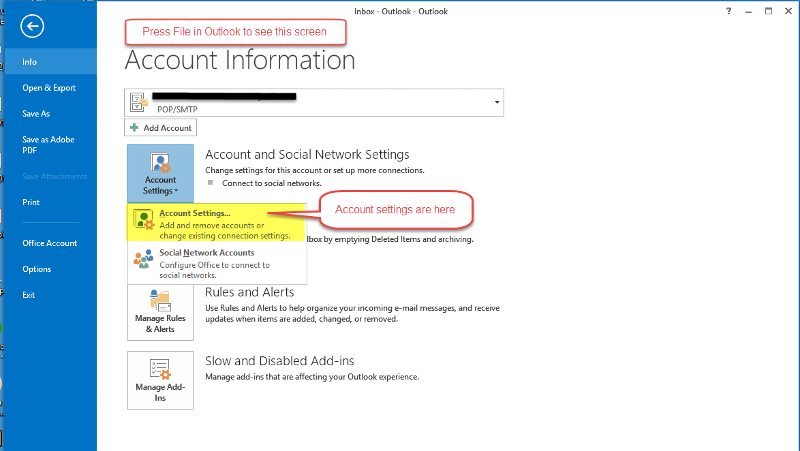Screen dimensions: 800x451
Task: Click the account mailbox icon in selector
Action: [138, 102]
